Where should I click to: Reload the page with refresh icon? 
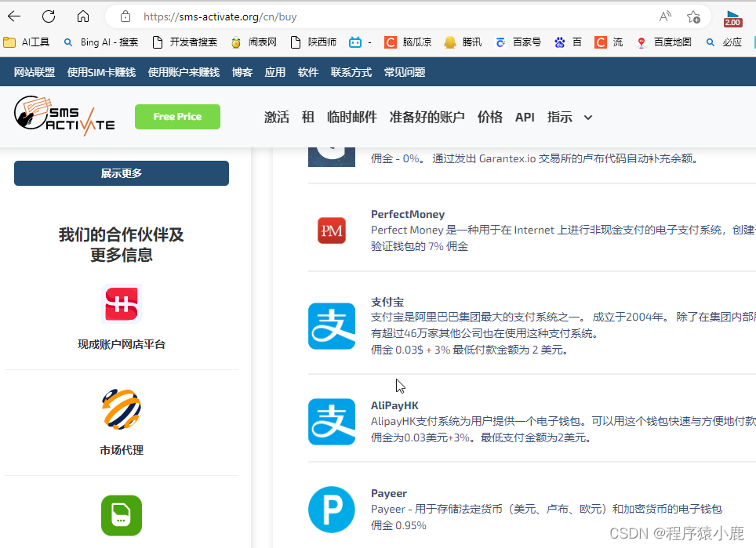click(x=49, y=17)
